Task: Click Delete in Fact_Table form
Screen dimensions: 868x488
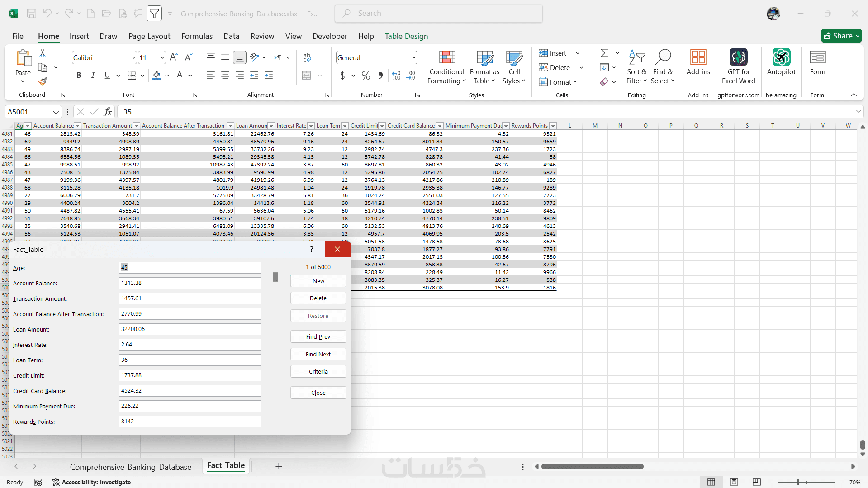Action: pyautogui.click(x=318, y=298)
